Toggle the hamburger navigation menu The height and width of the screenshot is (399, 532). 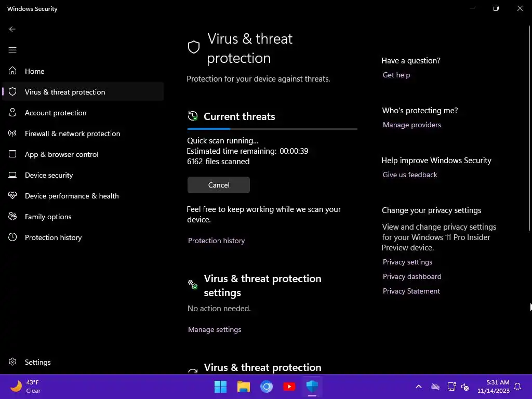12,50
